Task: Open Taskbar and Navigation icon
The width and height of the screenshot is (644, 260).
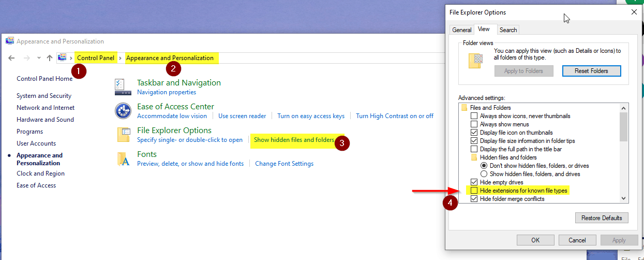Action: click(123, 87)
